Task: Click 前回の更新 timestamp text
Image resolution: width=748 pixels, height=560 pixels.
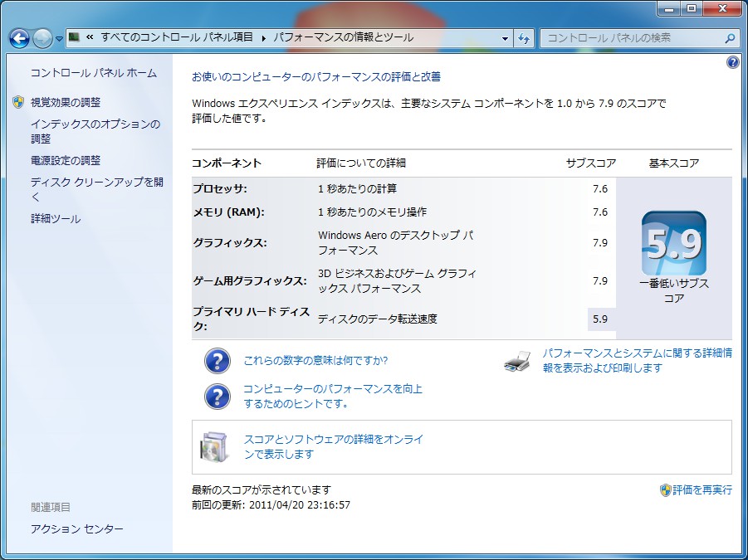Action: coord(271,504)
